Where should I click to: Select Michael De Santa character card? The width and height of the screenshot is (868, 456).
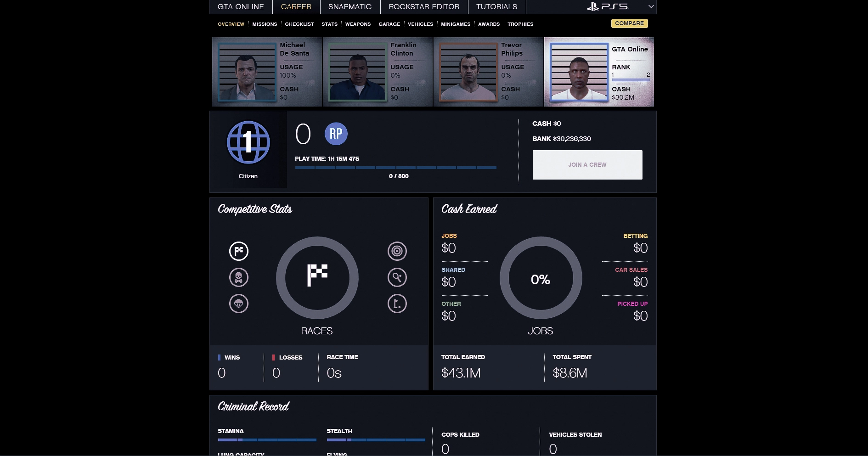pyautogui.click(x=267, y=72)
